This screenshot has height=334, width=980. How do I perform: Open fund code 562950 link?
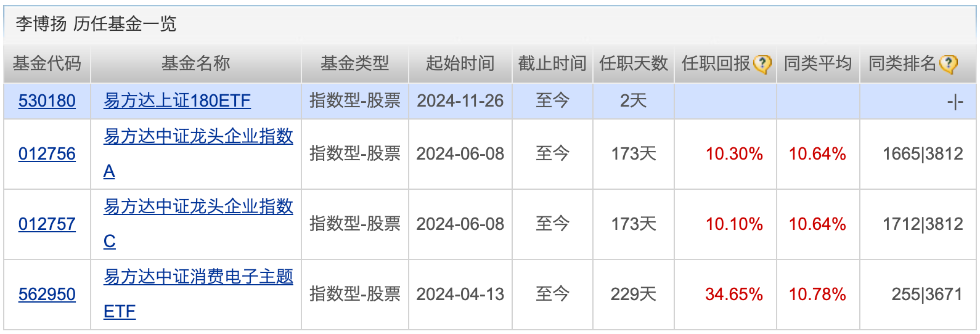(47, 295)
